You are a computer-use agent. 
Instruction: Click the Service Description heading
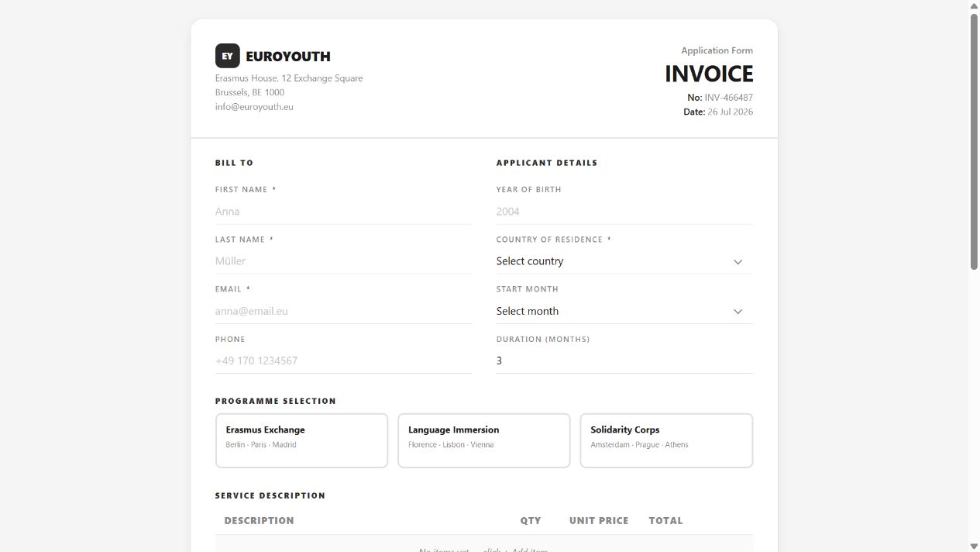[270, 495]
